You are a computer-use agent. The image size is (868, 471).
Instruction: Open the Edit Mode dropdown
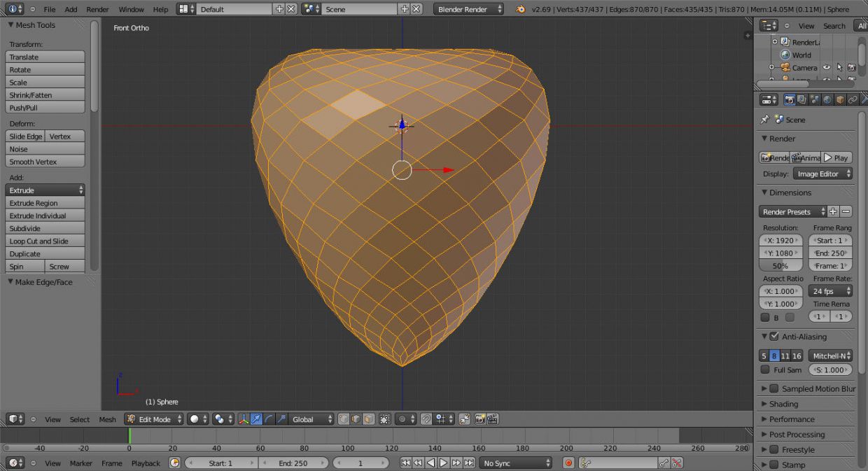point(154,419)
